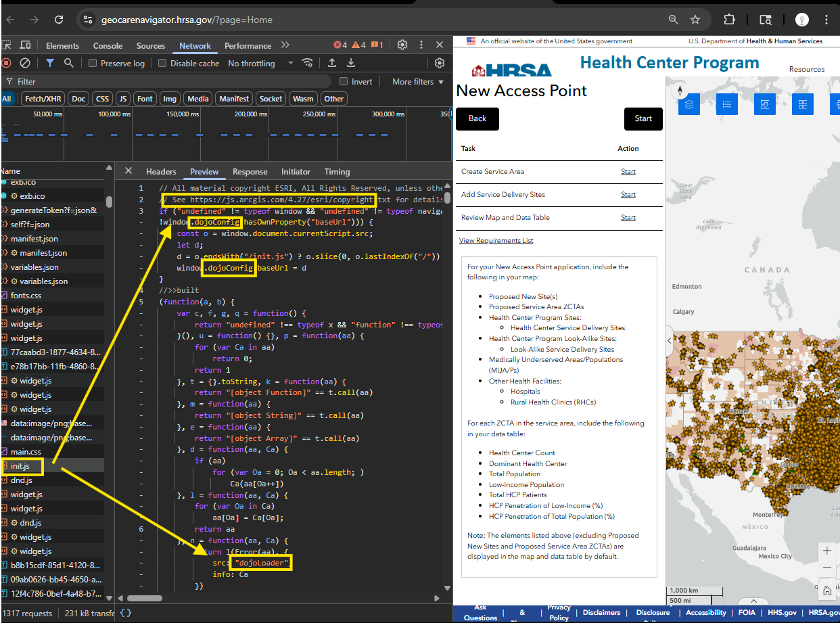
Task: Open network panel settings gear
Action: click(440, 63)
